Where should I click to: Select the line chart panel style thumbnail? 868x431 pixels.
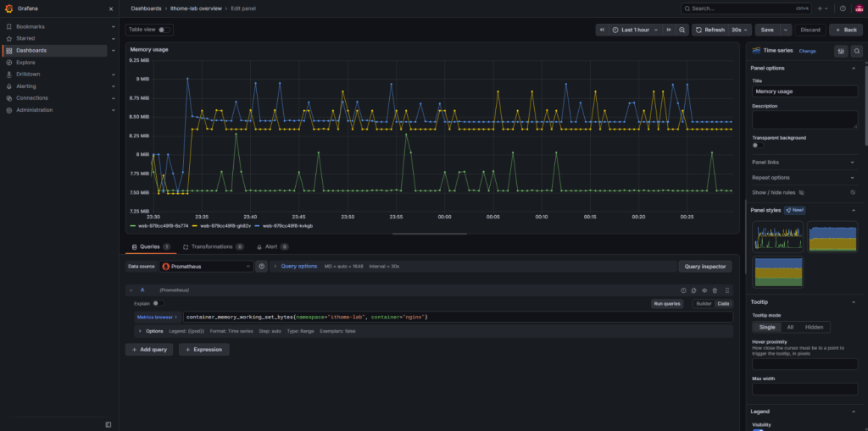click(x=777, y=236)
